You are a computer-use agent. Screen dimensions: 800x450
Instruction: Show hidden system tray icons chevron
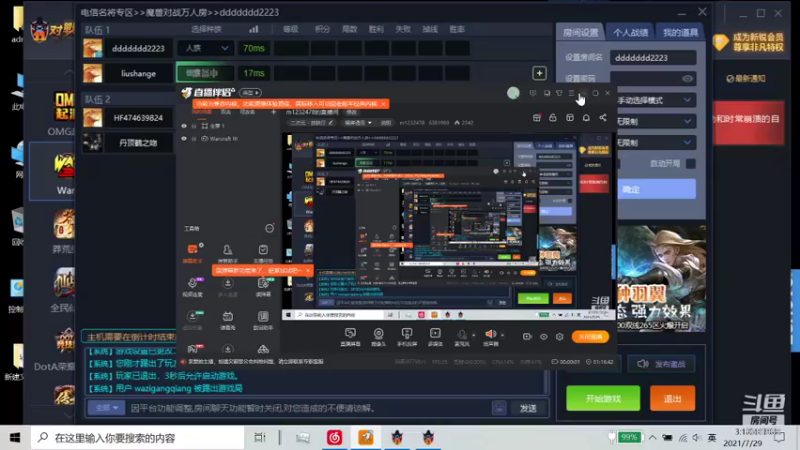pos(653,437)
